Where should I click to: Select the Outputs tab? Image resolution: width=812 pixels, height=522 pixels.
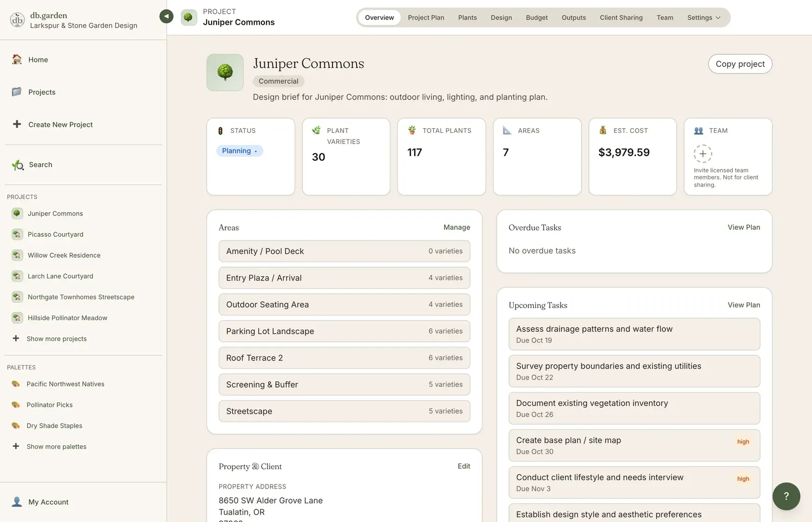pyautogui.click(x=573, y=17)
